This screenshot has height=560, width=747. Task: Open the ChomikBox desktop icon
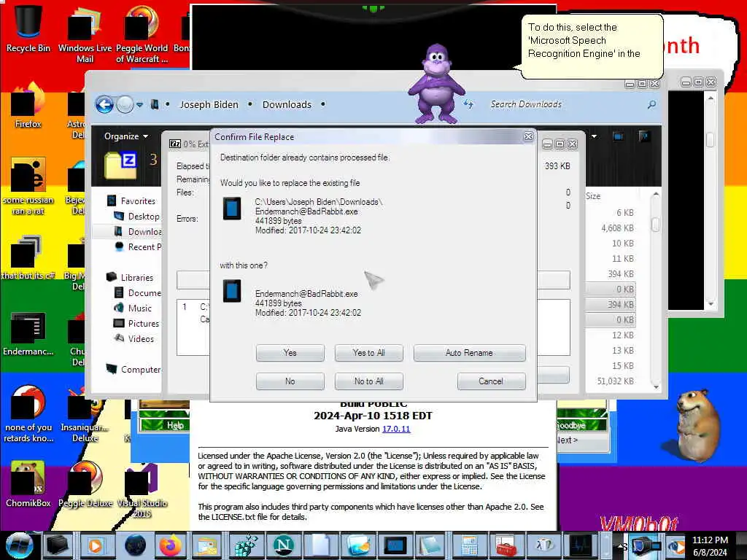point(28,484)
